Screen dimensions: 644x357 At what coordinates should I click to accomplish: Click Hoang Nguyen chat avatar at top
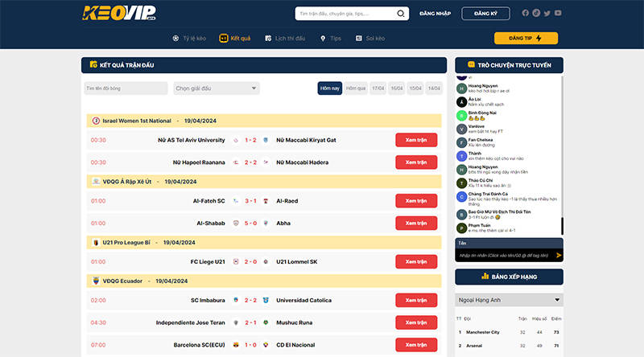point(461,88)
